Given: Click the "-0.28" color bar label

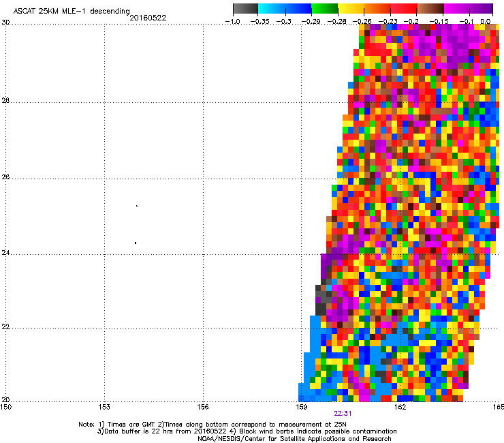Looking at the screenshot, I should click(x=337, y=22).
